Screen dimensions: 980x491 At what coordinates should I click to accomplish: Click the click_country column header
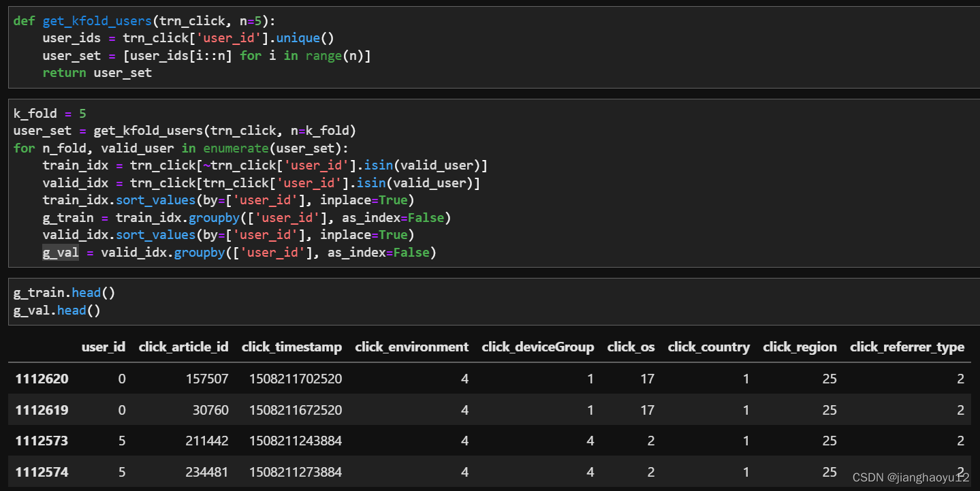tap(709, 347)
